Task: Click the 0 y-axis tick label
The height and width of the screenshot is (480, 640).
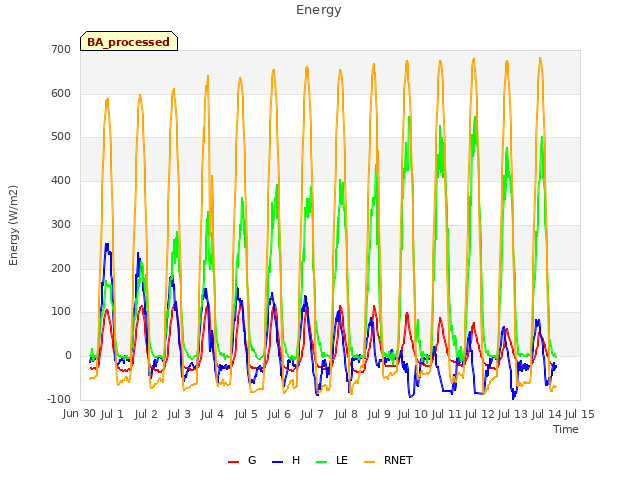Action: (x=68, y=356)
